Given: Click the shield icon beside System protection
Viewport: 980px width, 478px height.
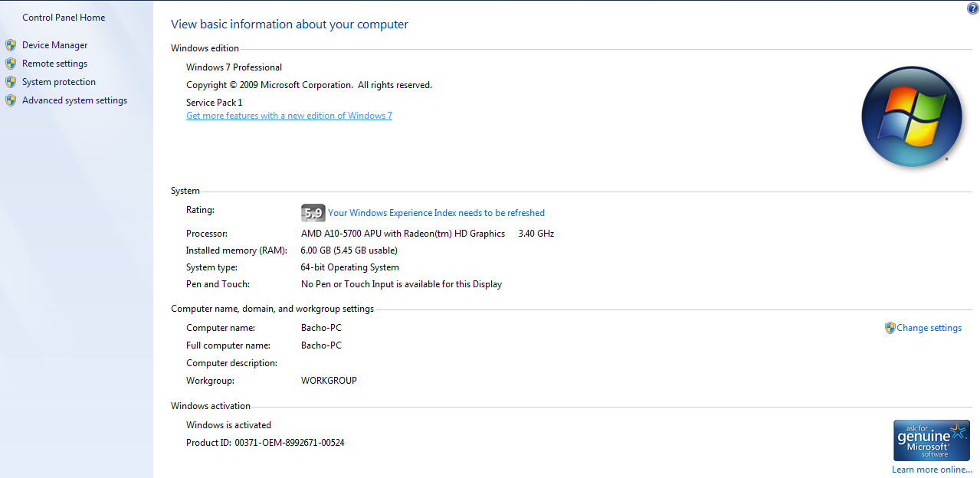Looking at the screenshot, I should [x=11, y=82].
